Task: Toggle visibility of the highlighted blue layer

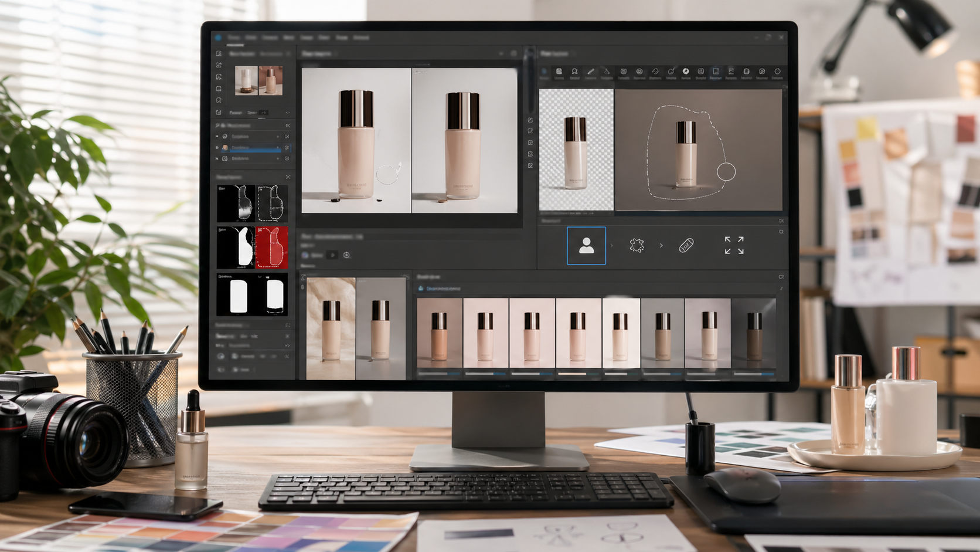Action: (x=216, y=147)
